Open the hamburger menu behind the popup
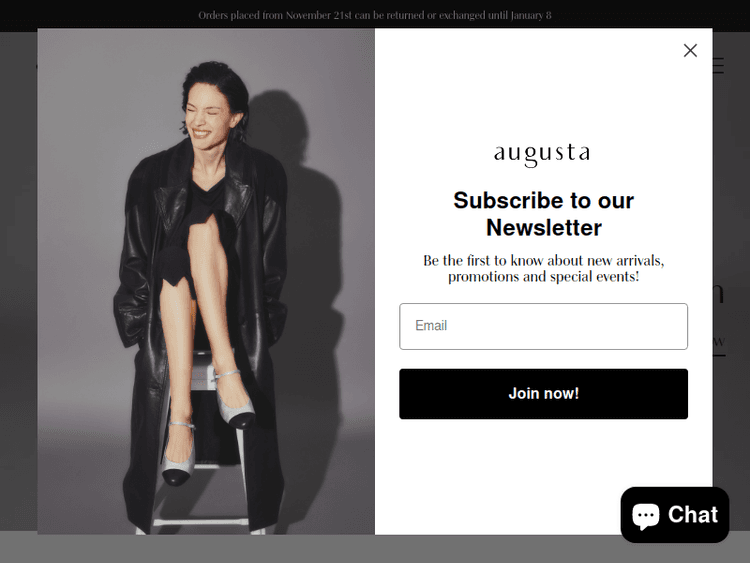 (x=718, y=66)
